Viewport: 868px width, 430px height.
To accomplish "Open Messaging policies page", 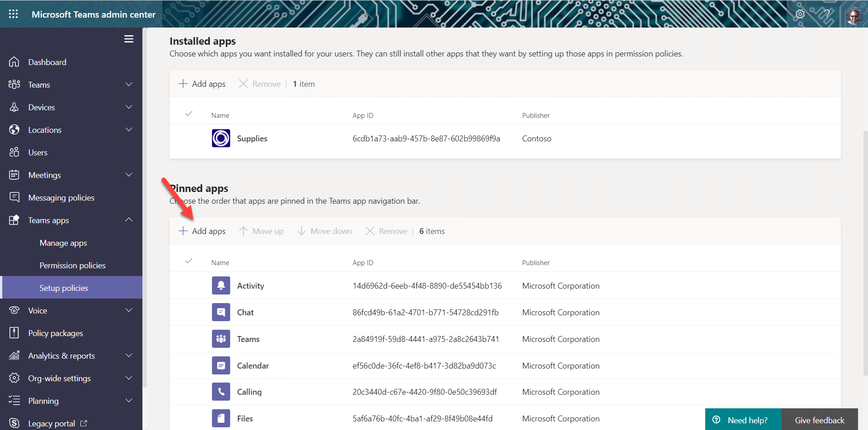I will coord(61,198).
